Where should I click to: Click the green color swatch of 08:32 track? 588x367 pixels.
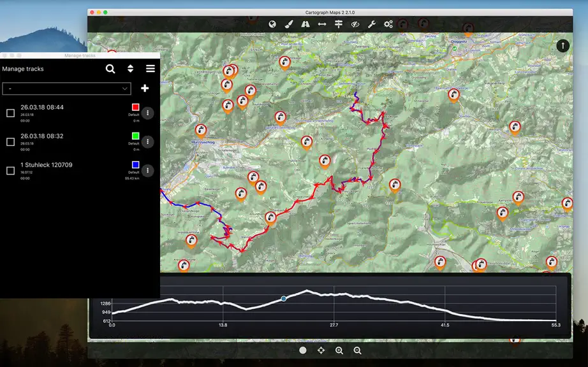(135, 136)
